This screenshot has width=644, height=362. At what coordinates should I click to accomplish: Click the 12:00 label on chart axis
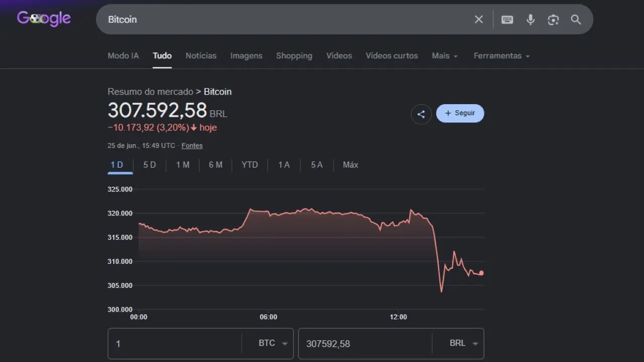[x=398, y=317]
